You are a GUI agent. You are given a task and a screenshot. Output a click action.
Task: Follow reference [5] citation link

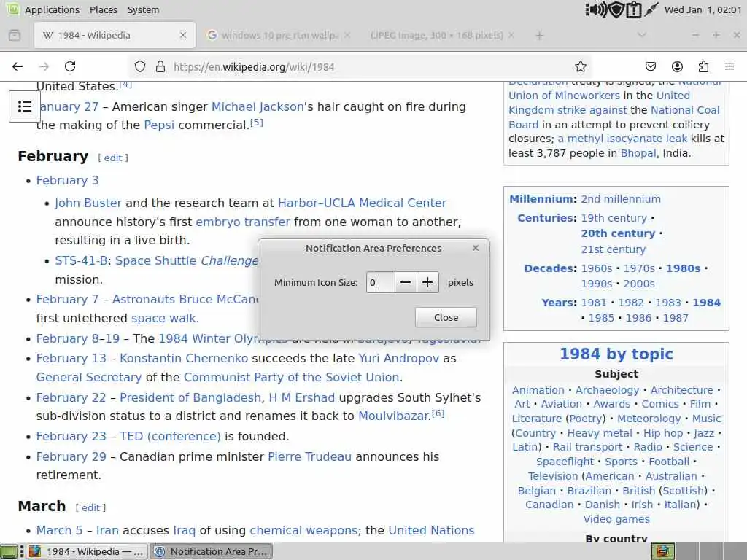click(x=257, y=122)
